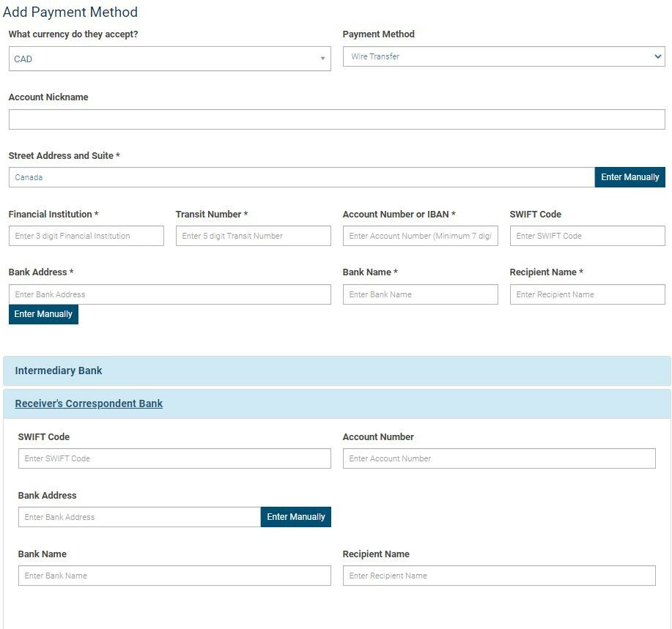Click the Correspondent Bank SWIFT Code field
672x629 pixels.
pos(174,458)
